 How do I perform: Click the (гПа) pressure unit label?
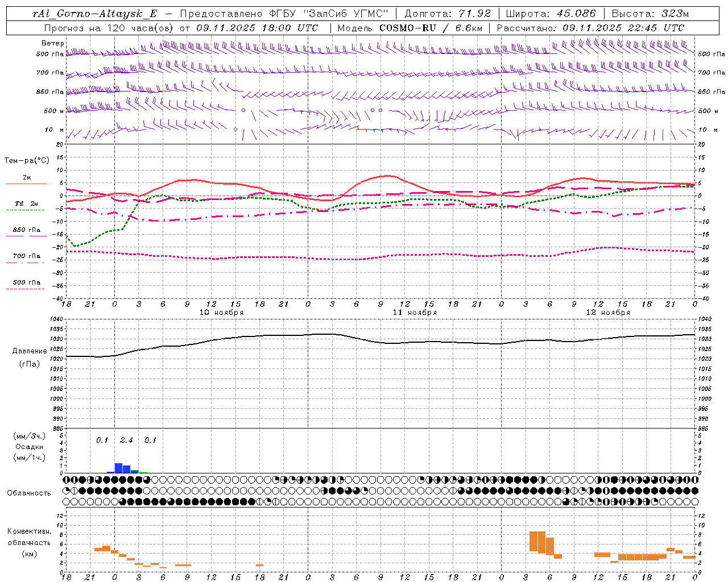tap(30, 364)
